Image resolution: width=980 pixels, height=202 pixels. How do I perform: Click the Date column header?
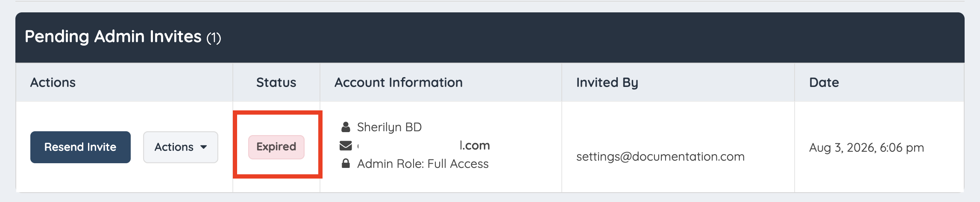(824, 82)
